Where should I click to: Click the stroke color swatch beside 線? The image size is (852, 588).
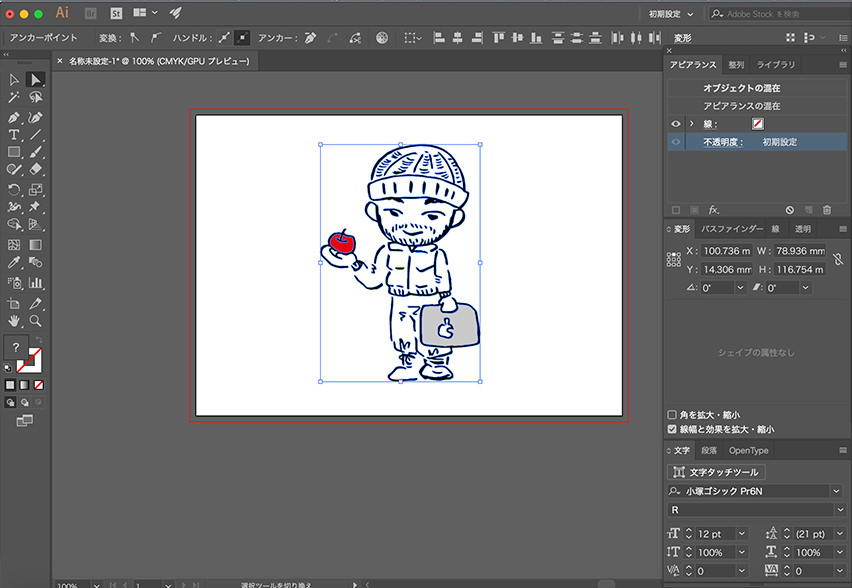pyautogui.click(x=758, y=124)
